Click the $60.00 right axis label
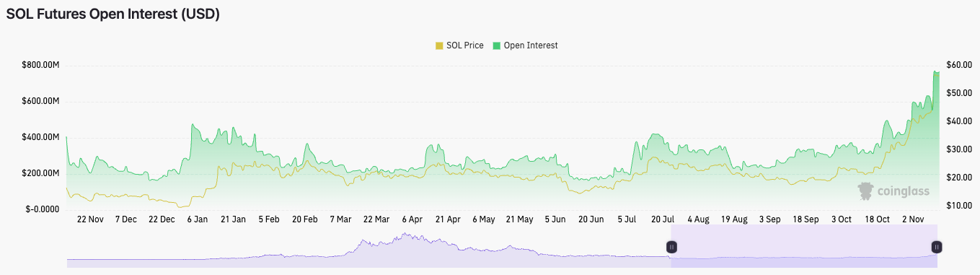The width and height of the screenshot is (980, 275). [960, 65]
